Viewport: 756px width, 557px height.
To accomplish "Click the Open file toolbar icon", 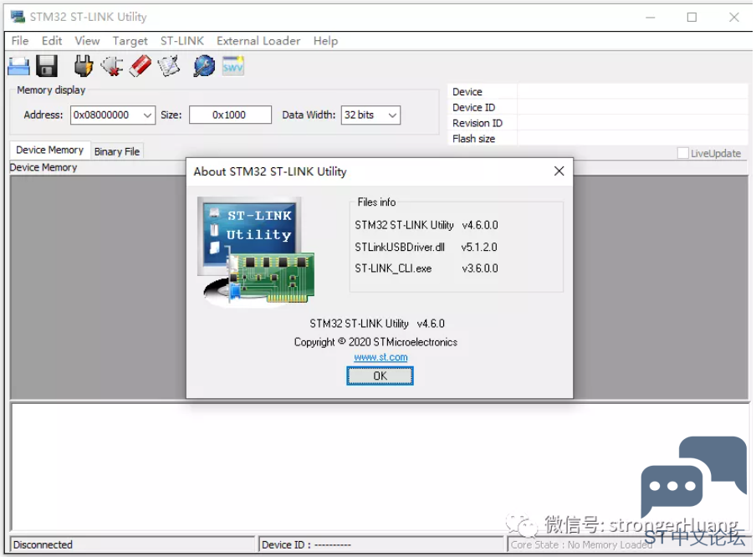I will click(x=18, y=66).
